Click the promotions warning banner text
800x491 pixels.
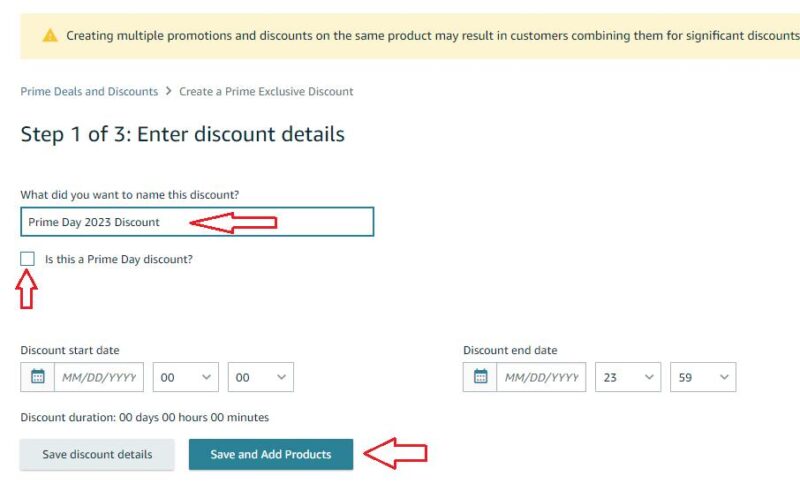(x=433, y=36)
